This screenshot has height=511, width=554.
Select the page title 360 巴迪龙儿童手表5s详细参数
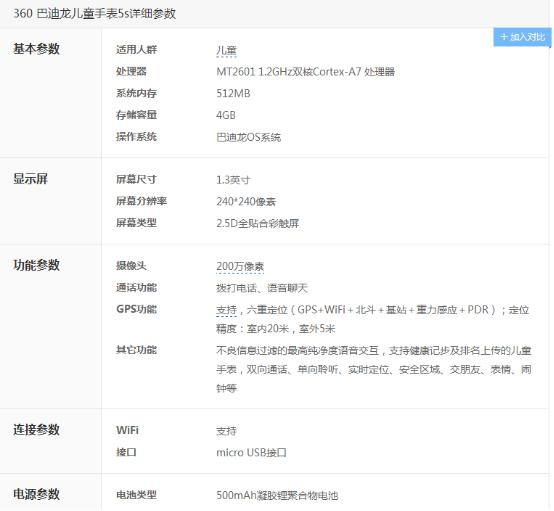[x=95, y=13]
